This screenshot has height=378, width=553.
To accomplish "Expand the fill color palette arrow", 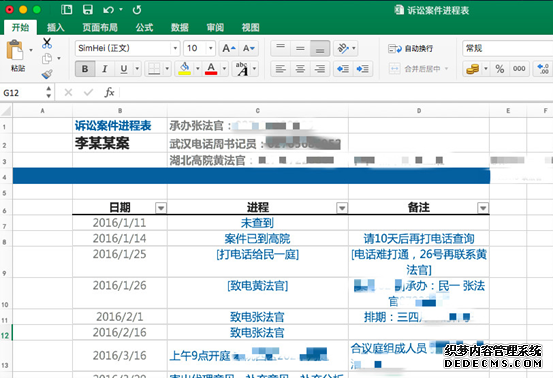I will tap(198, 69).
